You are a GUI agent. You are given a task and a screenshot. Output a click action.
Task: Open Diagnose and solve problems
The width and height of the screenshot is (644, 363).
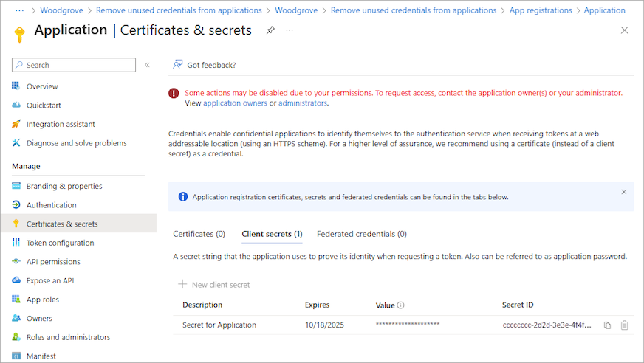(76, 143)
